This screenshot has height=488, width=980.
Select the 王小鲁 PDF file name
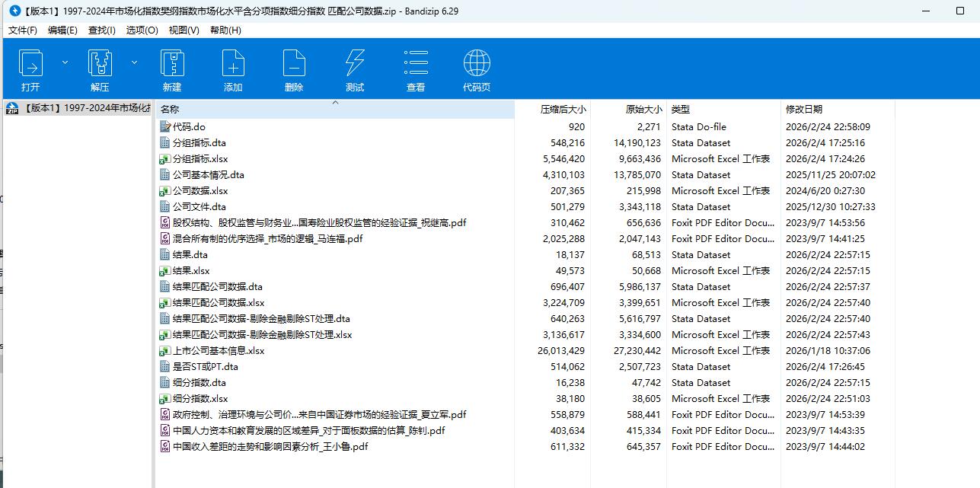270,447
